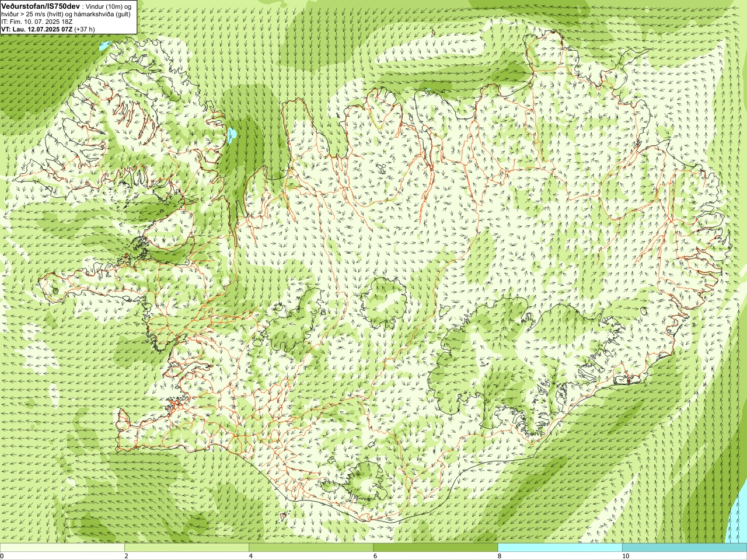Image resolution: width=747 pixels, height=560 pixels.
Task: Click the "6" tick label on color scale
Action: pyautogui.click(x=375, y=556)
